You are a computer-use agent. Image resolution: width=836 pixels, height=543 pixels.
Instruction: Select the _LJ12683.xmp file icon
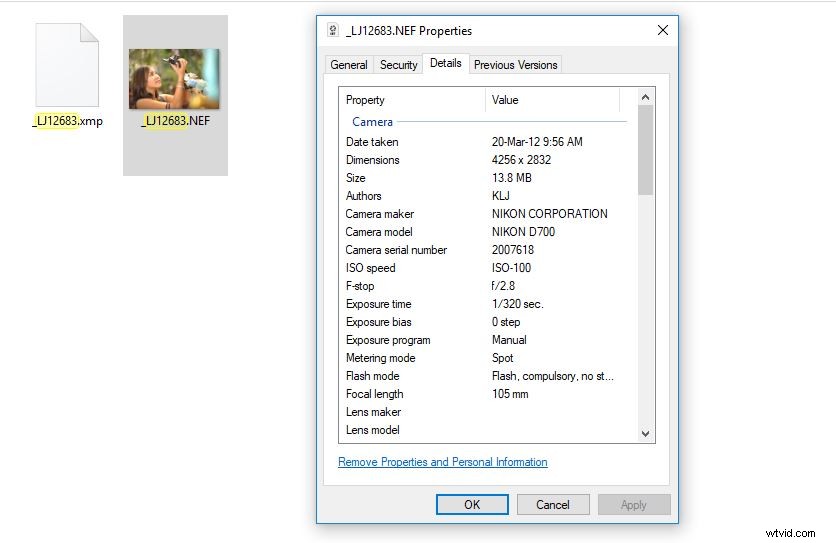[67, 65]
